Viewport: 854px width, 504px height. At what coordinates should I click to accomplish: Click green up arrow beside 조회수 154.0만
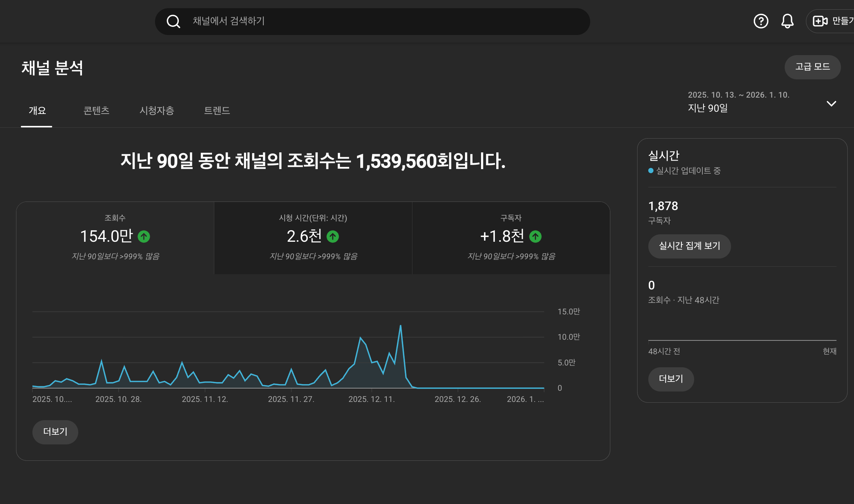click(x=144, y=237)
